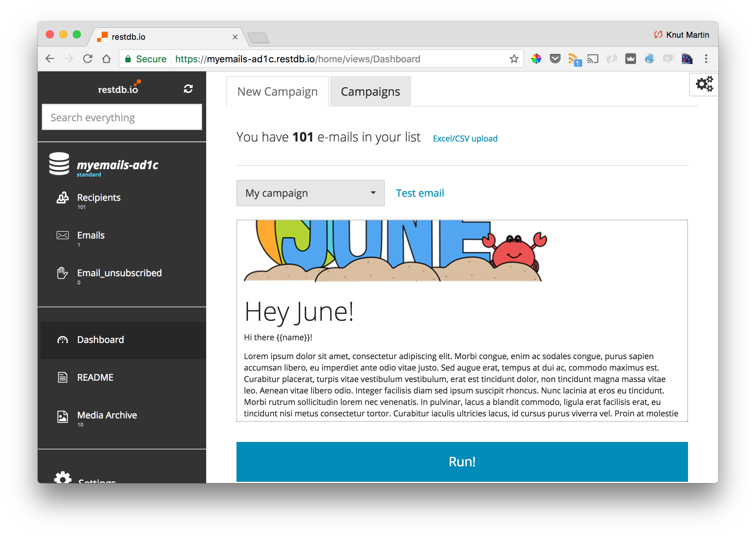756x537 pixels.
Task: Select the restdb.io browser tab
Action: (x=167, y=37)
